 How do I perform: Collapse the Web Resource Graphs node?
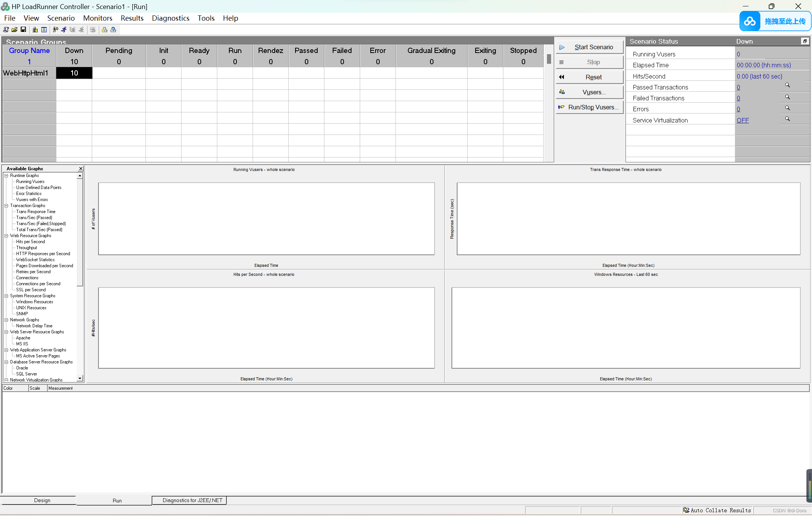click(6, 236)
